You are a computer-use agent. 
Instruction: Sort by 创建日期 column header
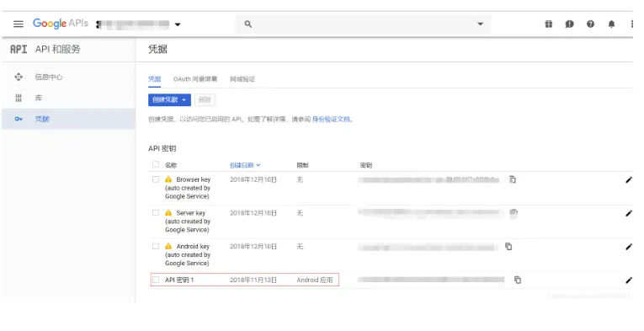coord(245,165)
